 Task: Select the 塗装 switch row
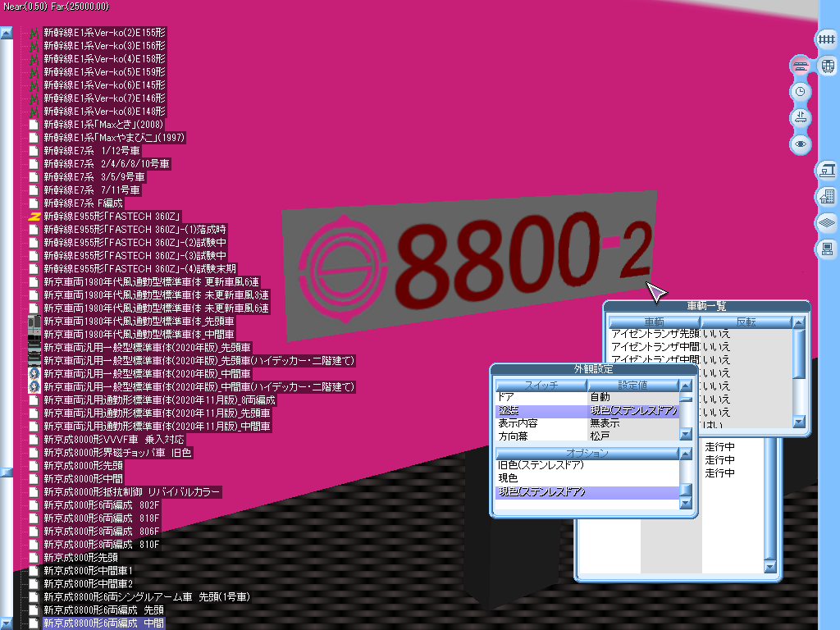[x=587, y=410]
